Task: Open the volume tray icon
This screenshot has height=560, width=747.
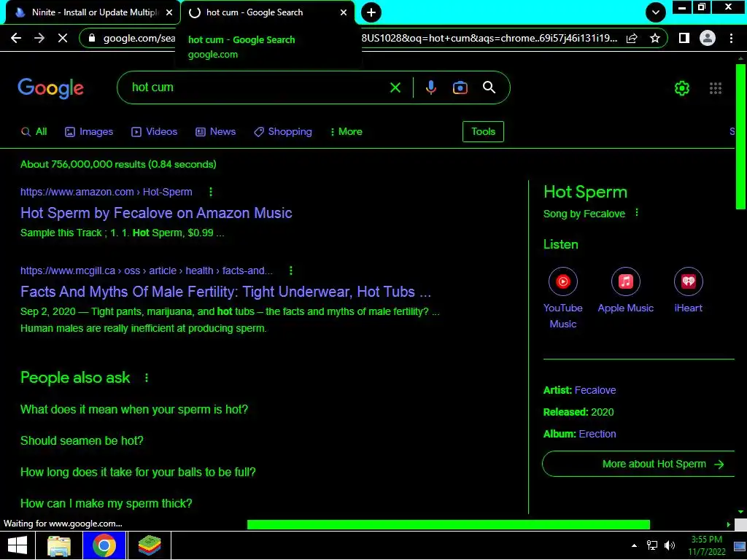Action: point(670,545)
